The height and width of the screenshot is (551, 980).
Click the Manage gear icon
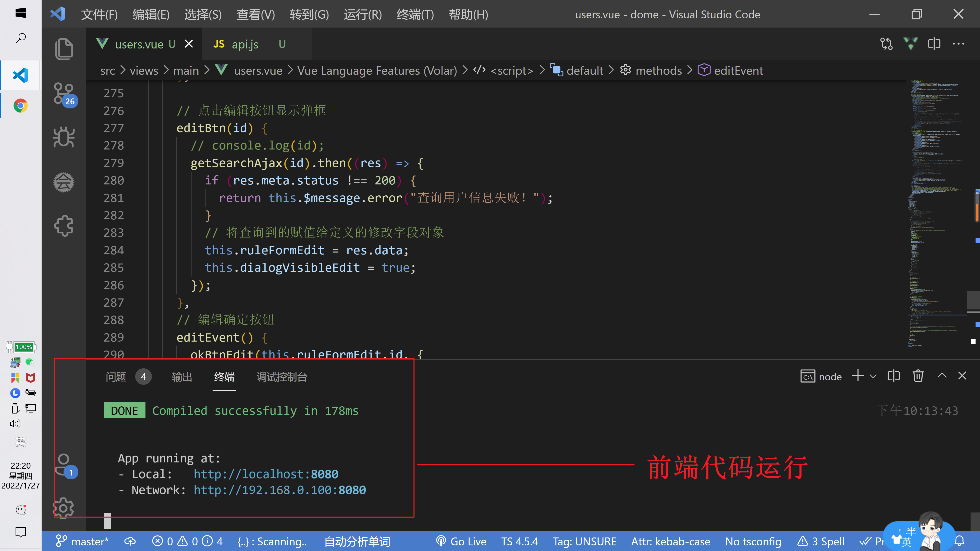tap(64, 508)
